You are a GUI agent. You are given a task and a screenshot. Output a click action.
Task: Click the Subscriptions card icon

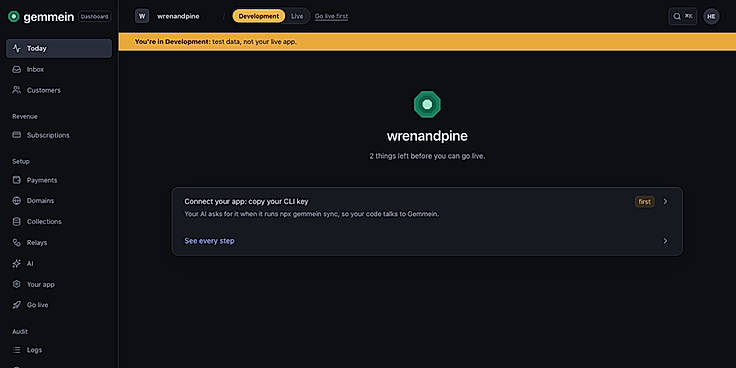17,135
